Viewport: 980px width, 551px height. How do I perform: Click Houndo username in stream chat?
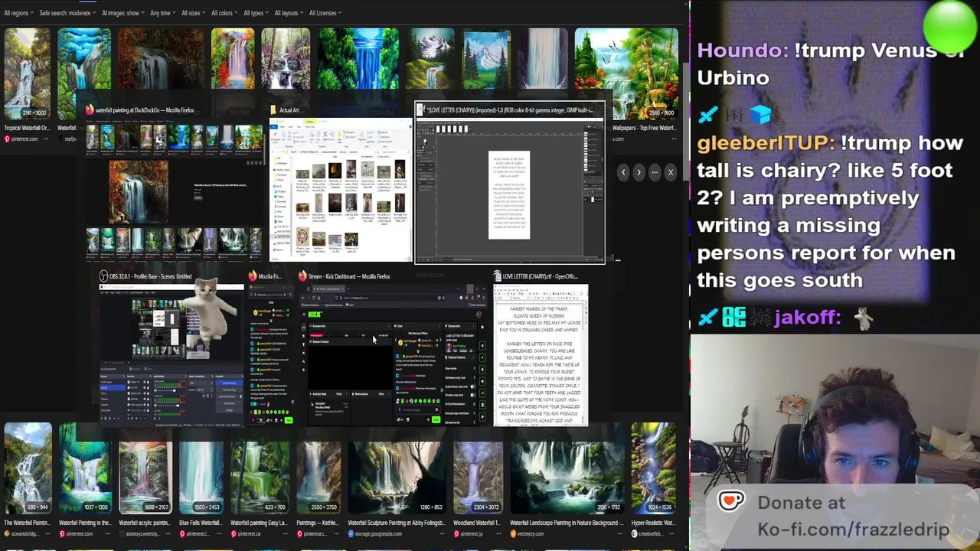pos(741,51)
